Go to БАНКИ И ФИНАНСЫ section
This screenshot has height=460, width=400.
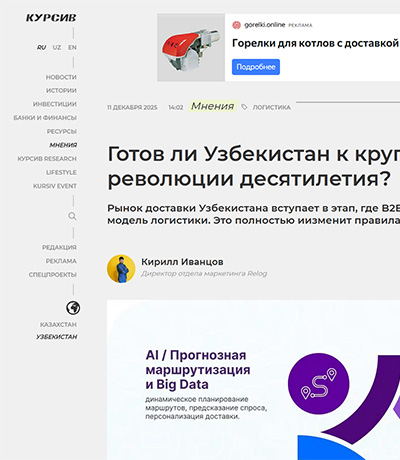coord(45,118)
